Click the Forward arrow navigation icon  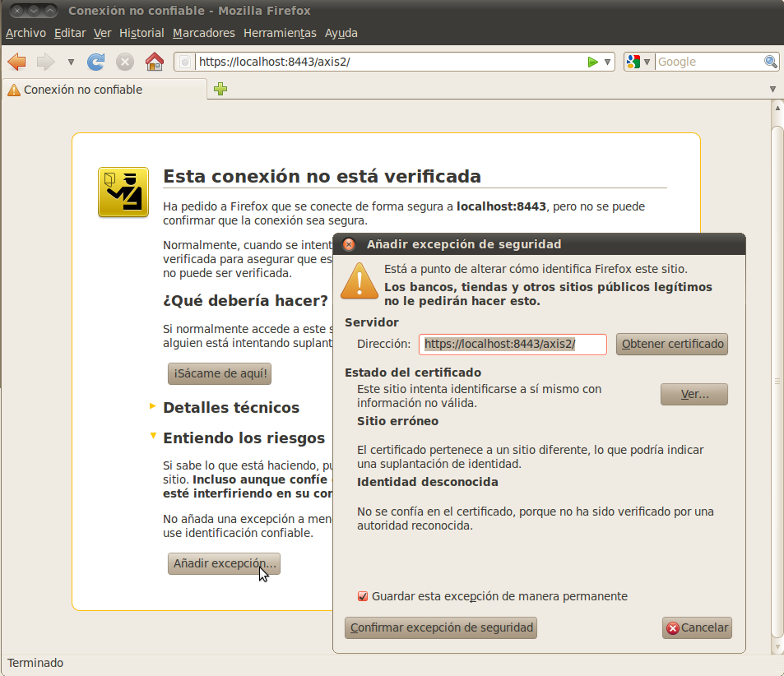[45, 62]
